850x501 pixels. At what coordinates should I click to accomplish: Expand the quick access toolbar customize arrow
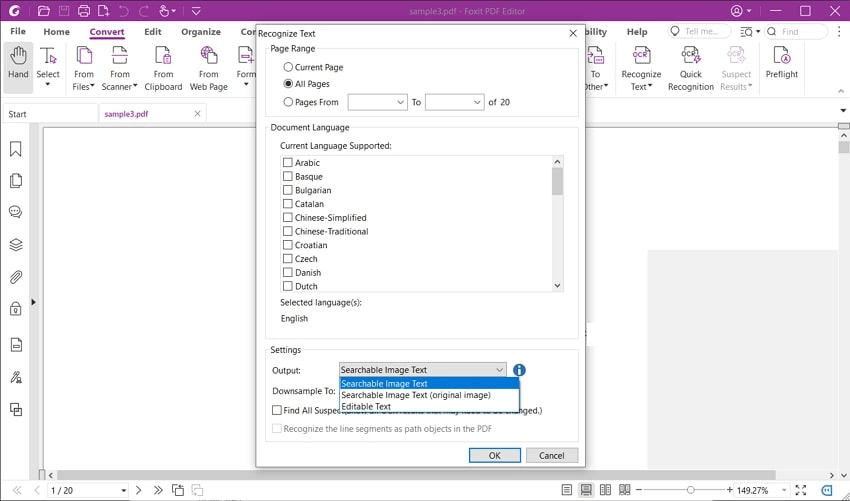tap(196, 11)
